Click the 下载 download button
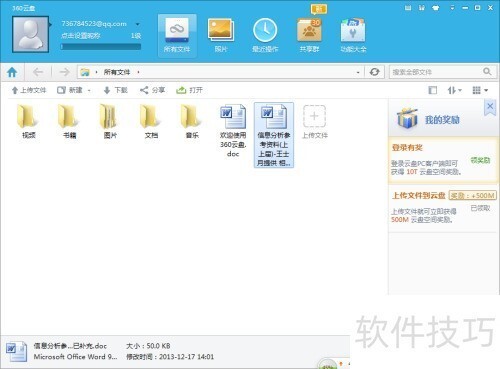Viewport: 500px width, 369px height. (x=115, y=90)
